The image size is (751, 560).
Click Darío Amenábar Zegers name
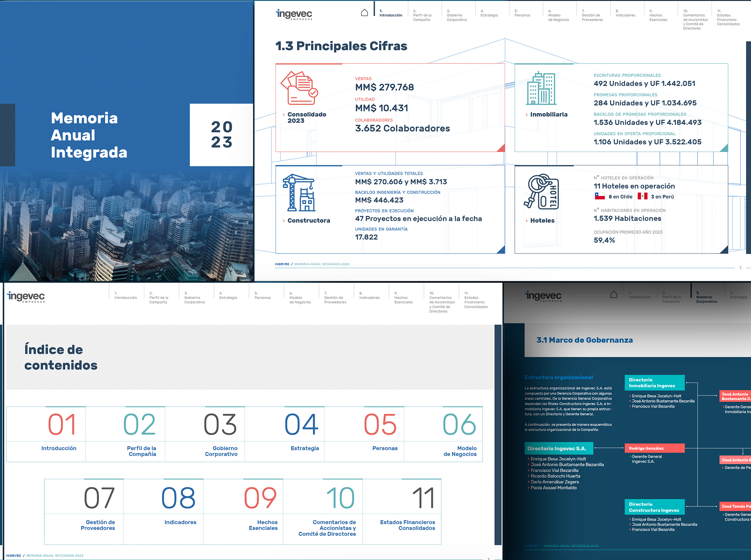pos(555,482)
